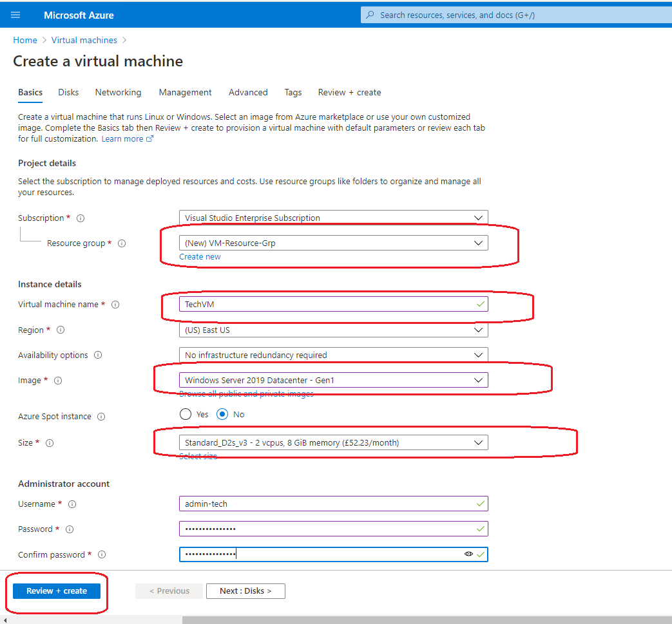Click scrollbar left arrow at bottom
This screenshot has height=624, width=672.
[x=5, y=620]
